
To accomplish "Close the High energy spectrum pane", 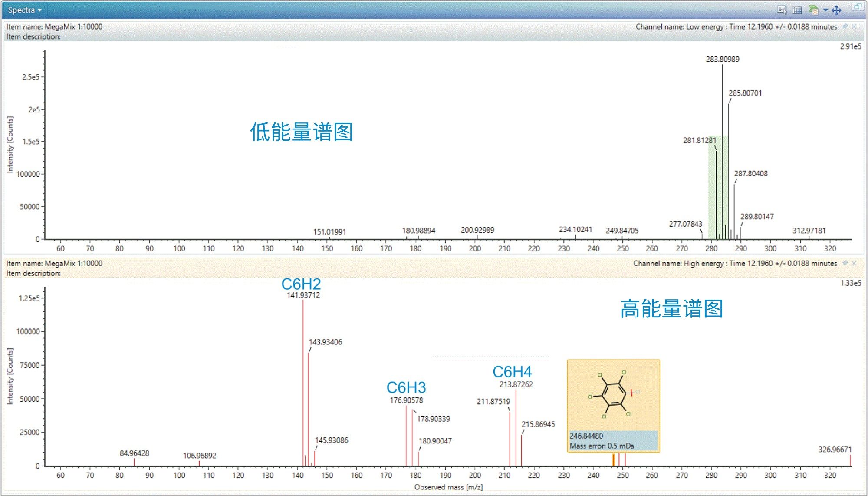I will point(854,263).
